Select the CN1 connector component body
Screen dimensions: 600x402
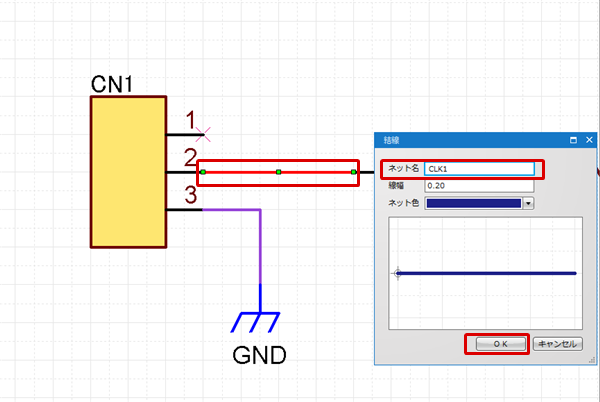[128, 171]
